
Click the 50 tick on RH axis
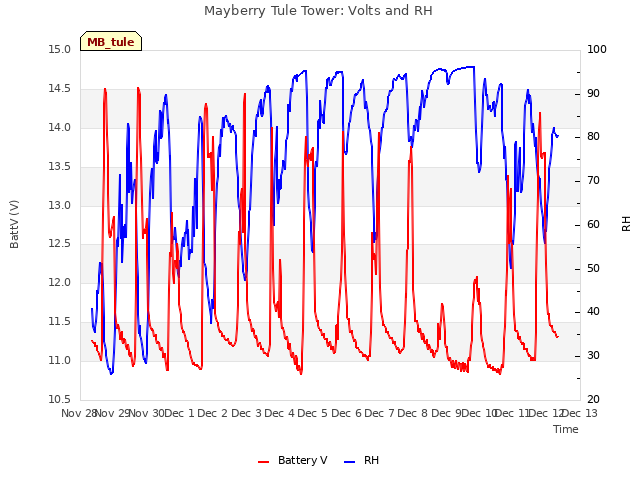click(593, 269)
